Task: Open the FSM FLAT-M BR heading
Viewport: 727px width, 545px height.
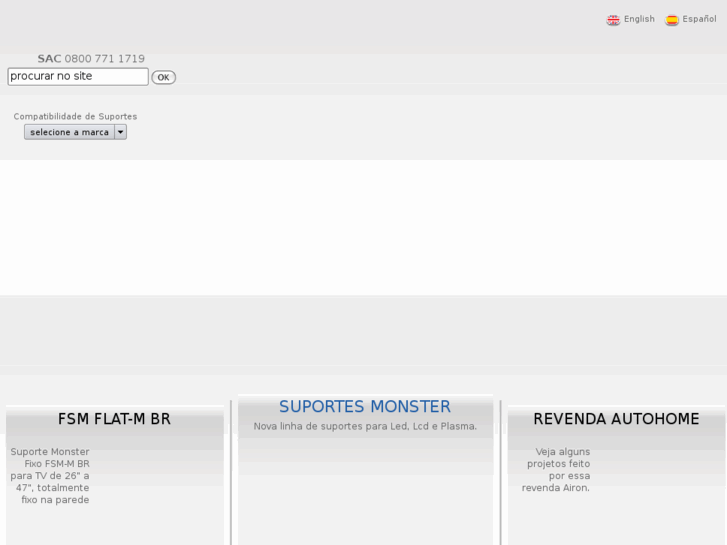Action: click(x=114, y=419)
